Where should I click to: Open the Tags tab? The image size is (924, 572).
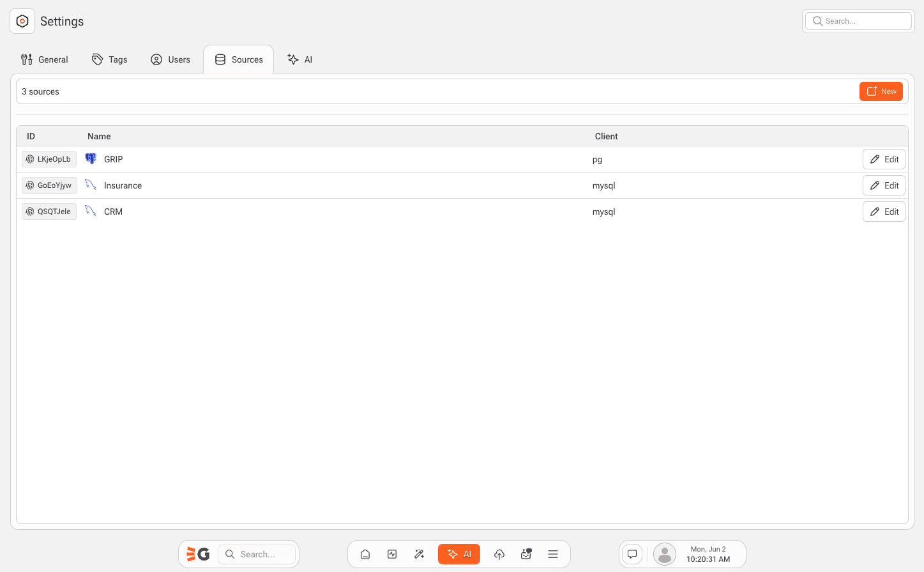click(x=110, y=59)
